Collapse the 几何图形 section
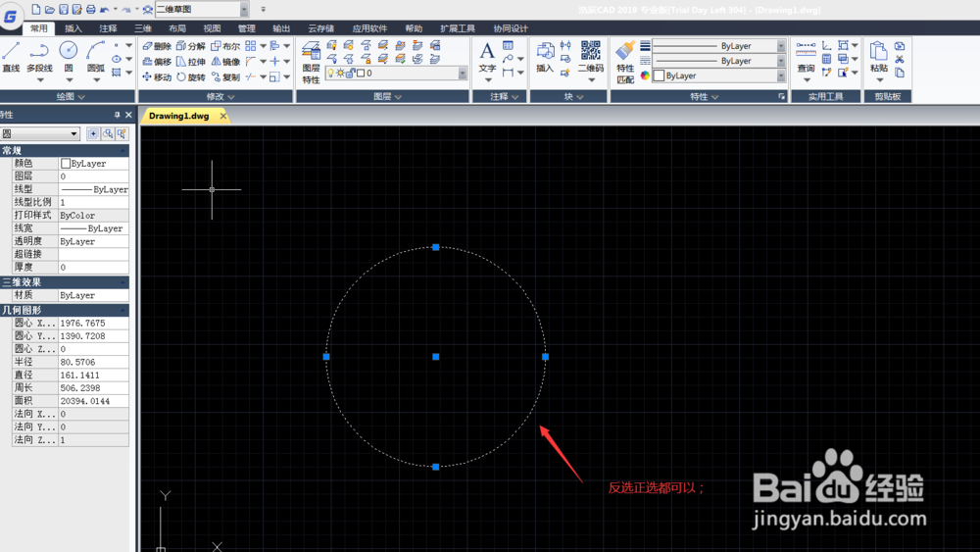980x552 pixels. [x=123, y=310]
